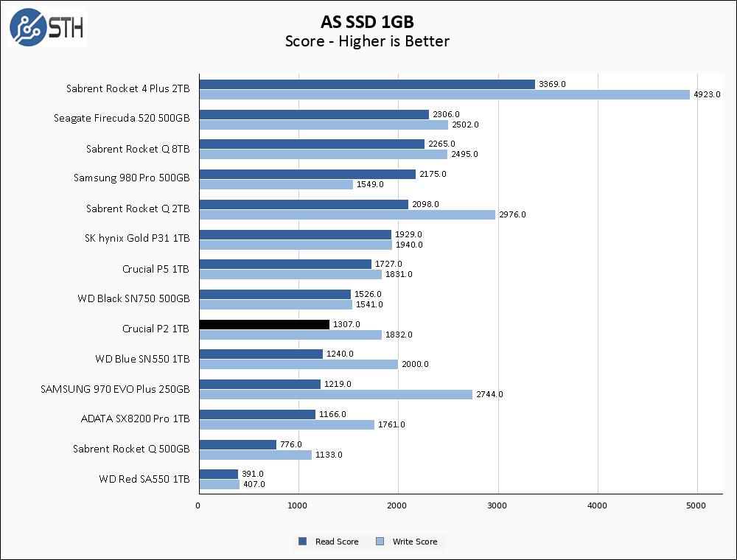Click the 2000.0 write score value
The image size is (737, 560).
pyautogui.click(x=415, y=363)
